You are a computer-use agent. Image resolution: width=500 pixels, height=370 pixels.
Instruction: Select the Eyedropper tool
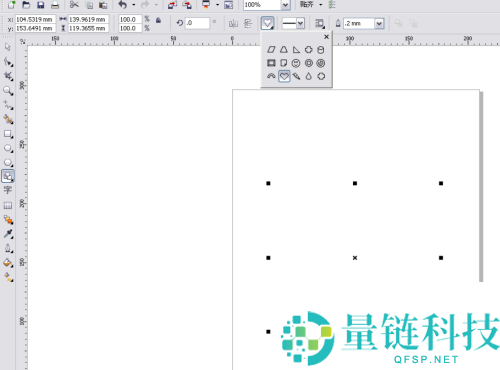pyautogui.click(x=8, y=234)
